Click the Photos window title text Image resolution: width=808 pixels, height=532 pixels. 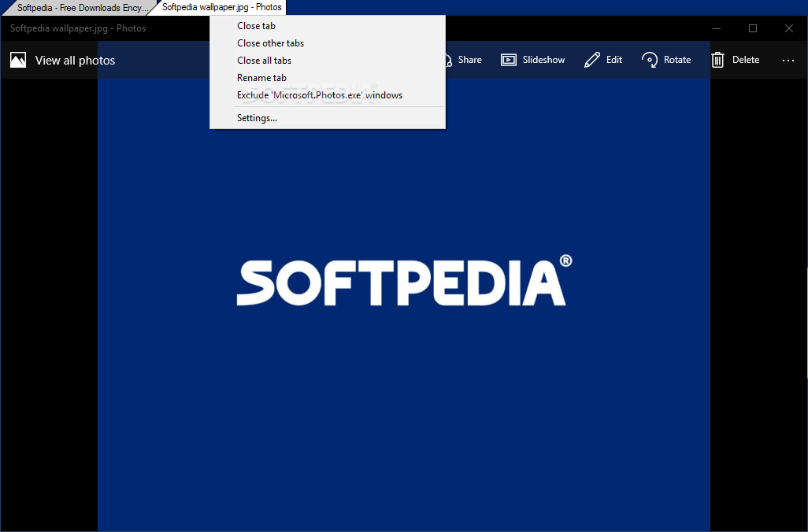click(78, 28)
